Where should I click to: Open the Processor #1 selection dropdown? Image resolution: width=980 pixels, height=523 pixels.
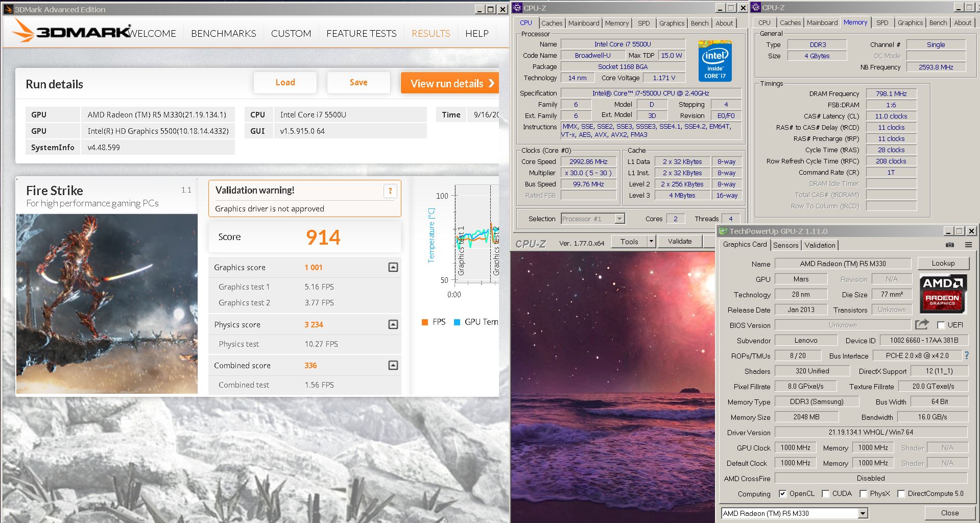click(619, 219)
